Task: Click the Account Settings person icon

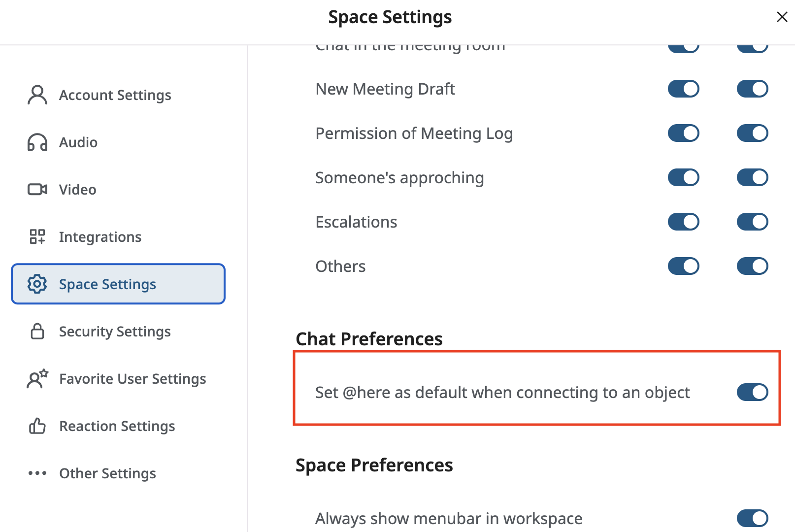Action: point(37,95)
